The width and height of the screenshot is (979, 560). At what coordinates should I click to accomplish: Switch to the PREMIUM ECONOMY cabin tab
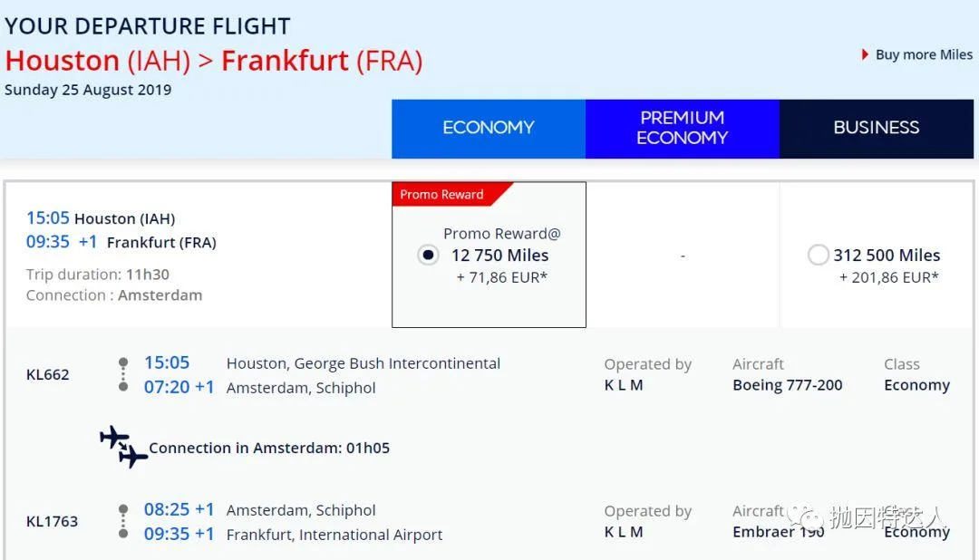[682, 128]
